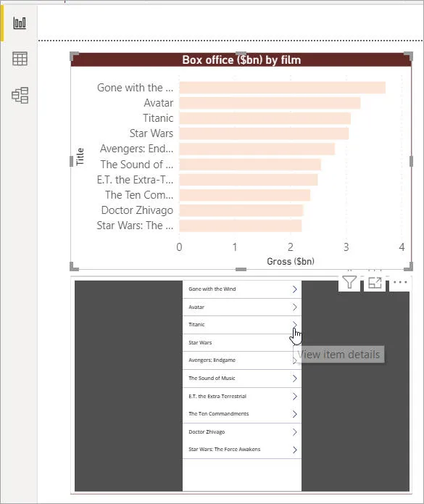This screenshot has width=424, height=504.
Task: Click the vertical Title axis label
Action: point(80,157)
